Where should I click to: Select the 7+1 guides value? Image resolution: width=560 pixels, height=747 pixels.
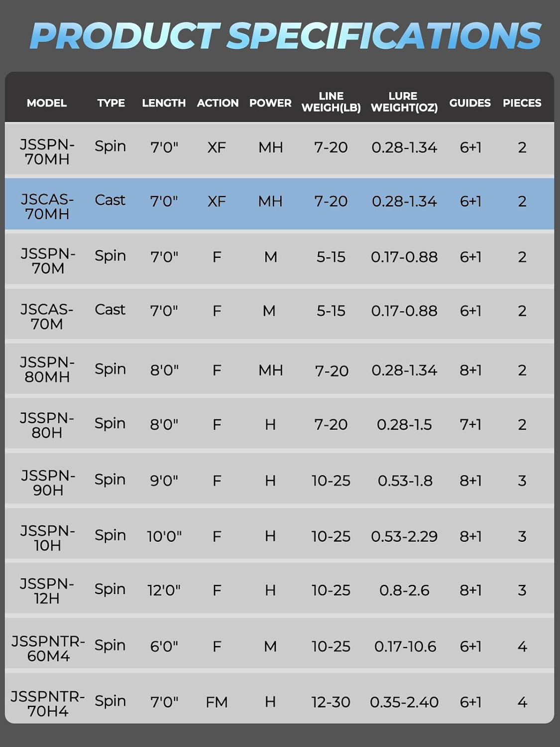[470, 425]
